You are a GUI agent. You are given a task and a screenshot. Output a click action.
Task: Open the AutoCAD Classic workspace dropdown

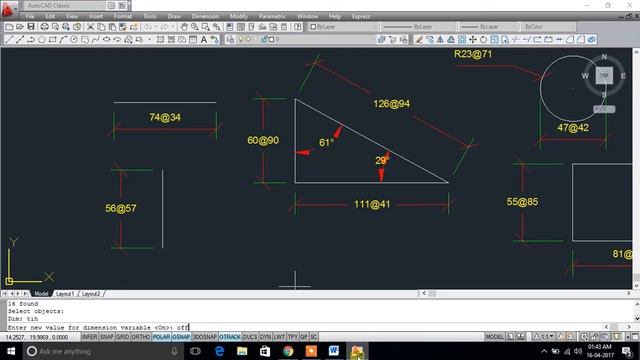tap(64, 6)
